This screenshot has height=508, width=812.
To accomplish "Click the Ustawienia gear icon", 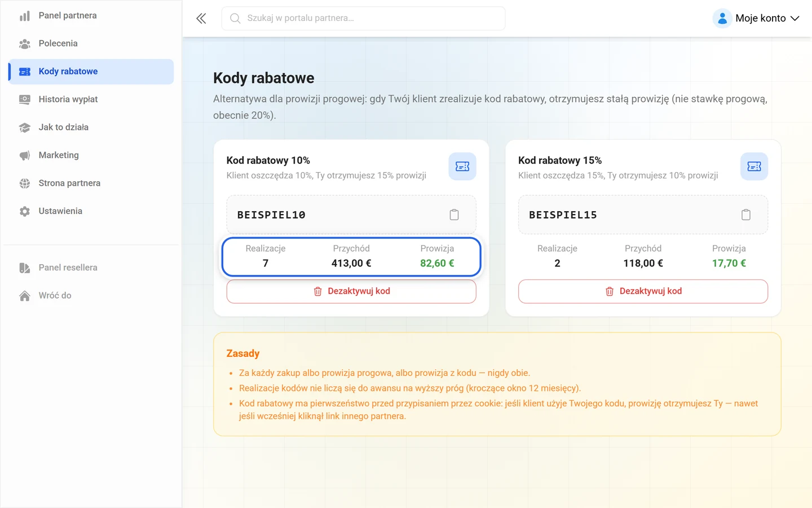I will tap(24, 211).
